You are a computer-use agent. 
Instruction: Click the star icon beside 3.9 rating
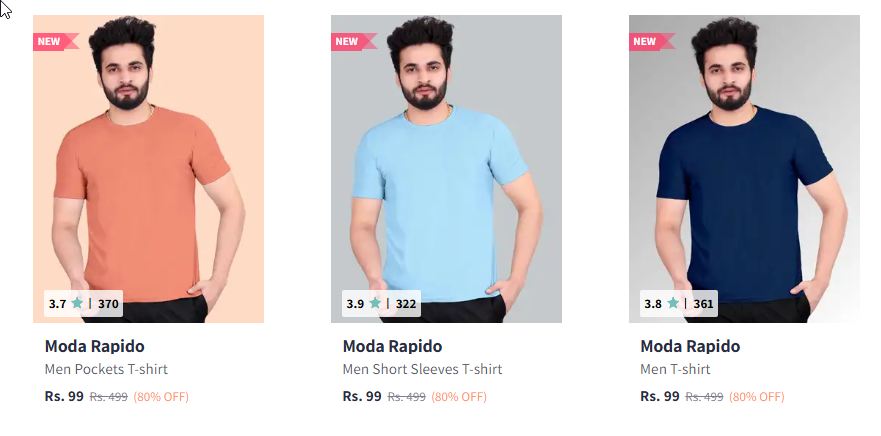[x=375, y=303]
